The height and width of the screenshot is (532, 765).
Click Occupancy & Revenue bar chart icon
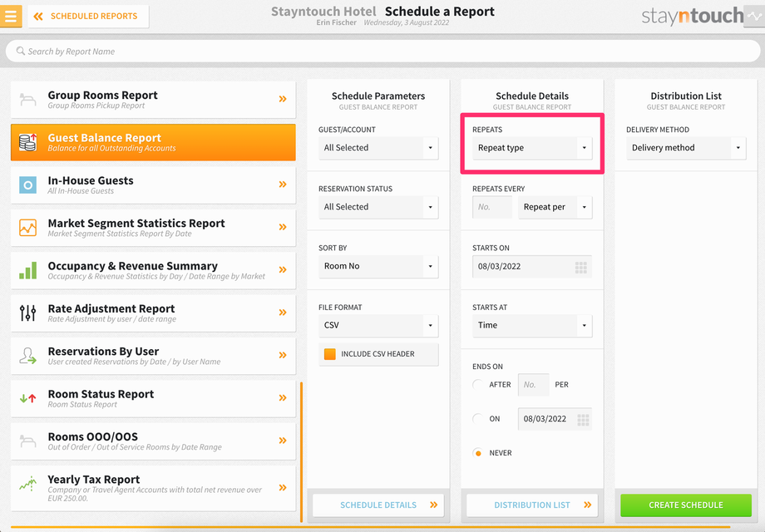pos(27,270)
